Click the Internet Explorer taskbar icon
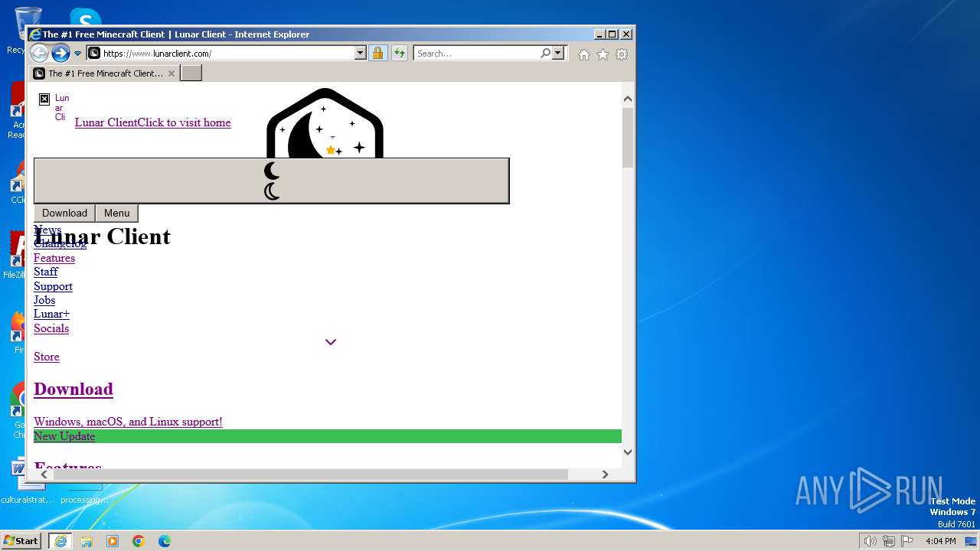The height and width of the screenshot is (551, 980). [x=60, y=541]
